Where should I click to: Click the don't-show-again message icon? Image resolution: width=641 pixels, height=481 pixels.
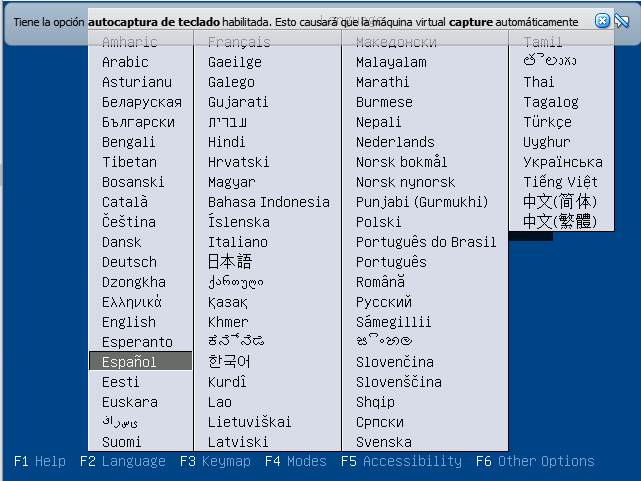pyautogui.click(x=621, y=20)
